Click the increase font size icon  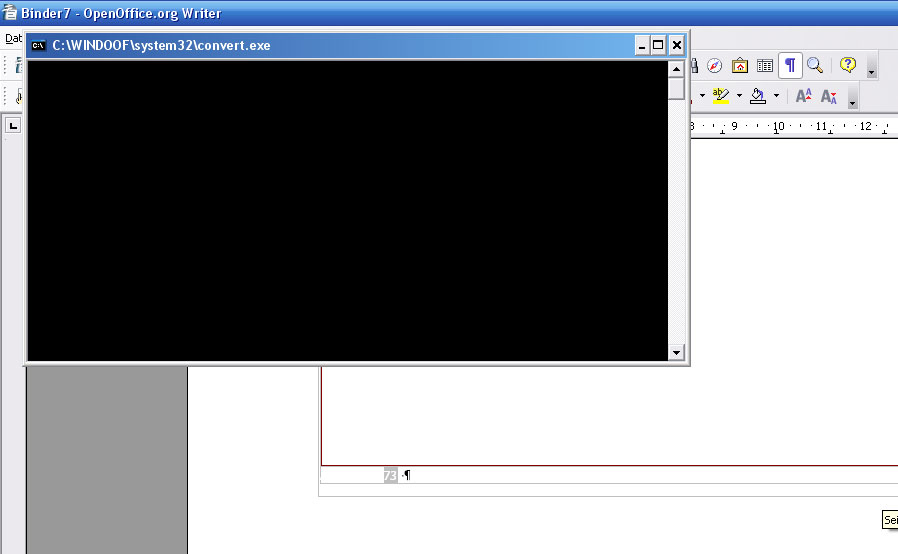point(803,96)
